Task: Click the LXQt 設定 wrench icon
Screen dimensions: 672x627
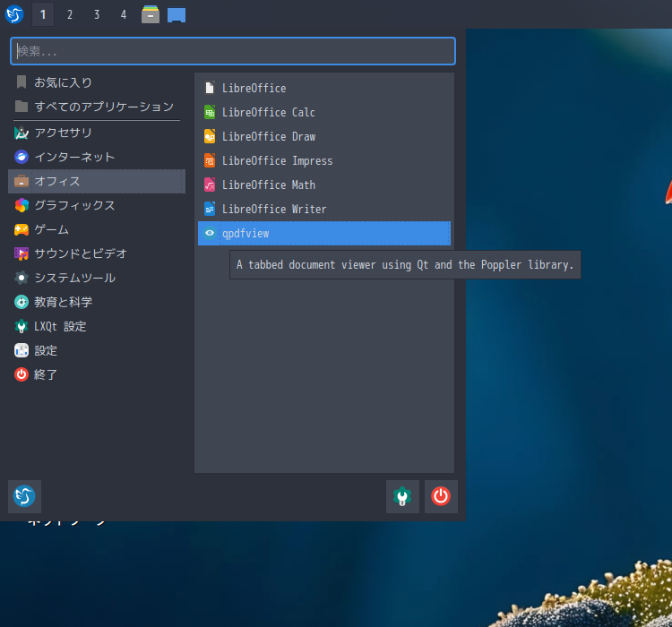Action: click(x=22, y=326)
